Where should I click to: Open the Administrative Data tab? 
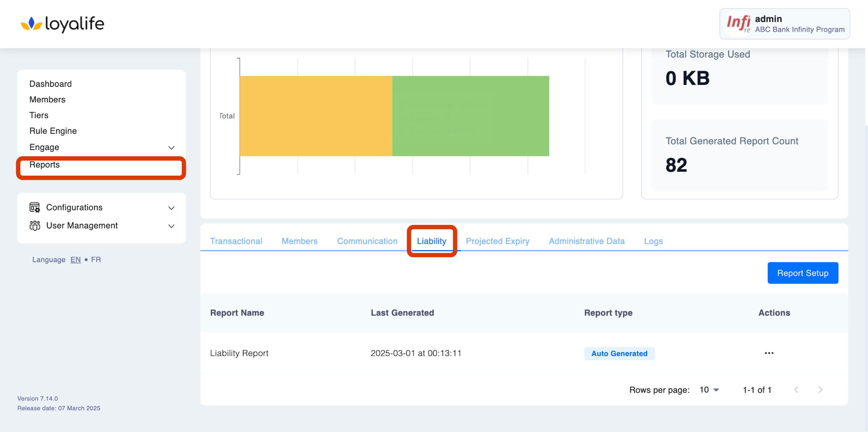coord(586,241)
